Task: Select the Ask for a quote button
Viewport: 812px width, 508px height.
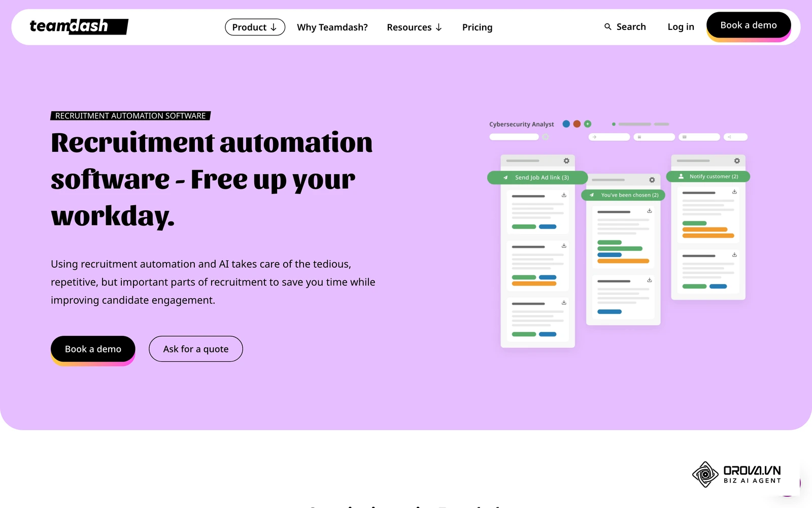Action: coord(196,349)
